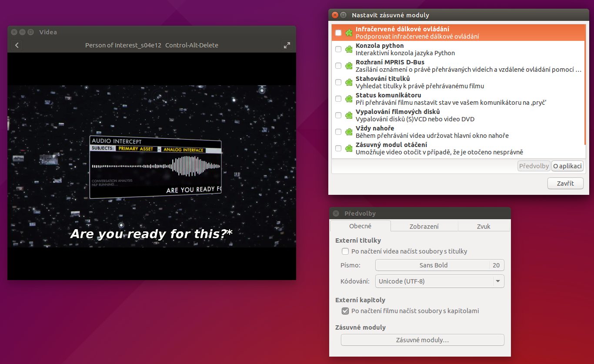This screenshot has height=364, width=594.
Task: Select Konzola python plugin title
Action: coord(380,46)
